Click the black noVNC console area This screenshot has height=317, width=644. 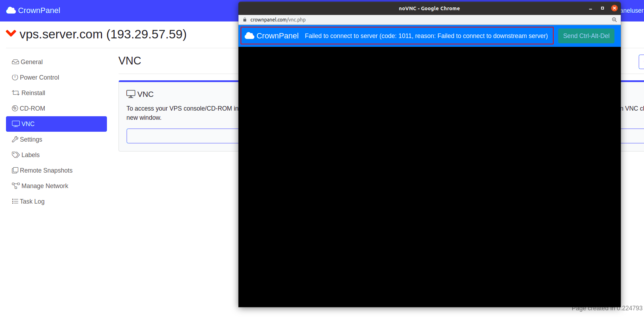pyautogui.click(x=429, y=177)
